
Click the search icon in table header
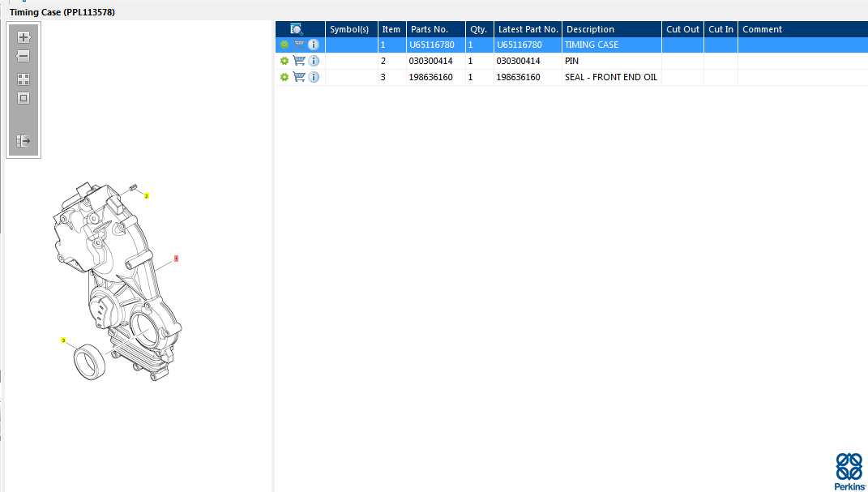coord(296,29)
